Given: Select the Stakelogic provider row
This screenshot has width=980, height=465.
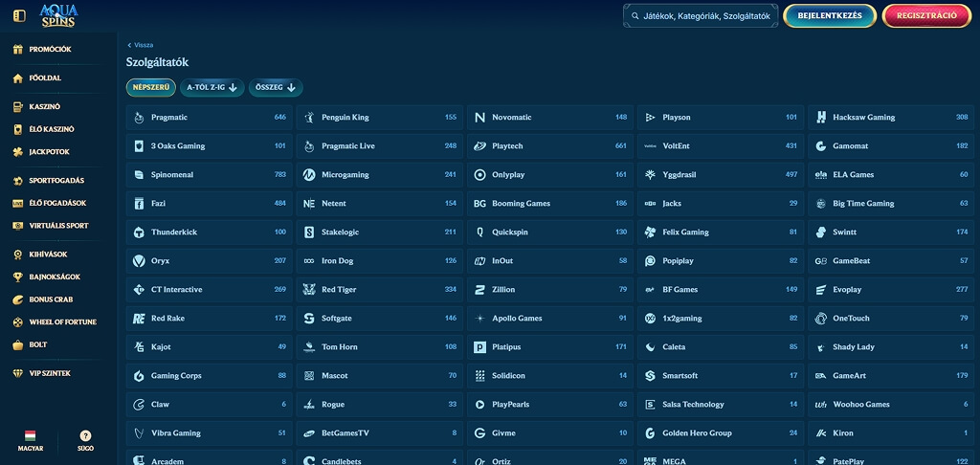Looking at the screenshot, I should click(x=379, y=232).
